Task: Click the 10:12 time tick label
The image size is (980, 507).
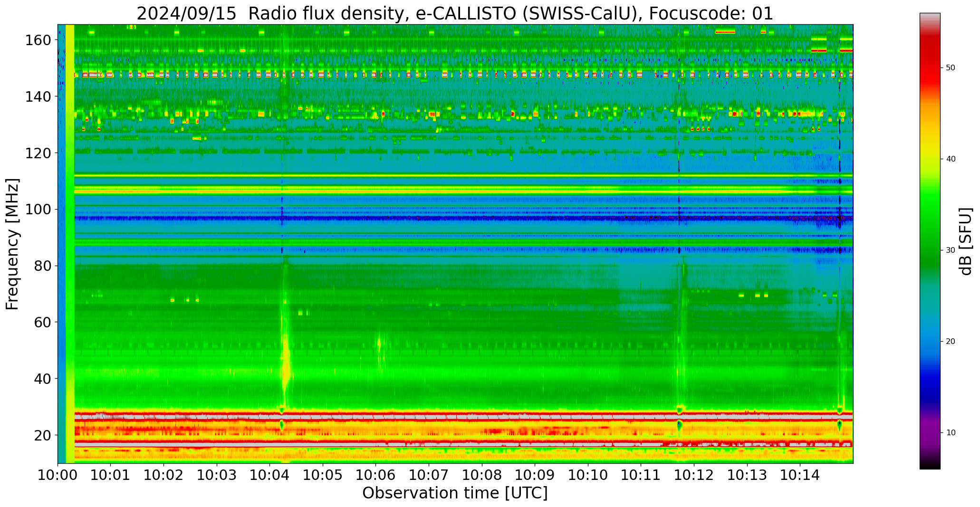Action: point(694,475)
